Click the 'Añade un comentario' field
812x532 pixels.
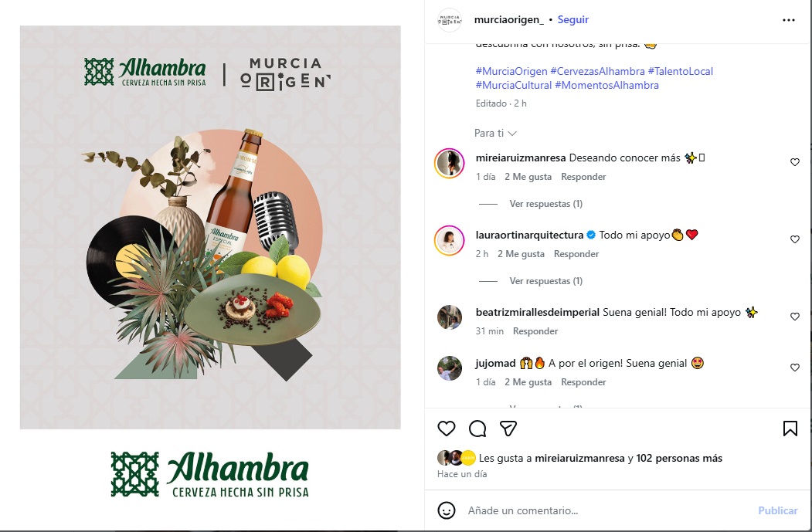(x=606, y=510)
